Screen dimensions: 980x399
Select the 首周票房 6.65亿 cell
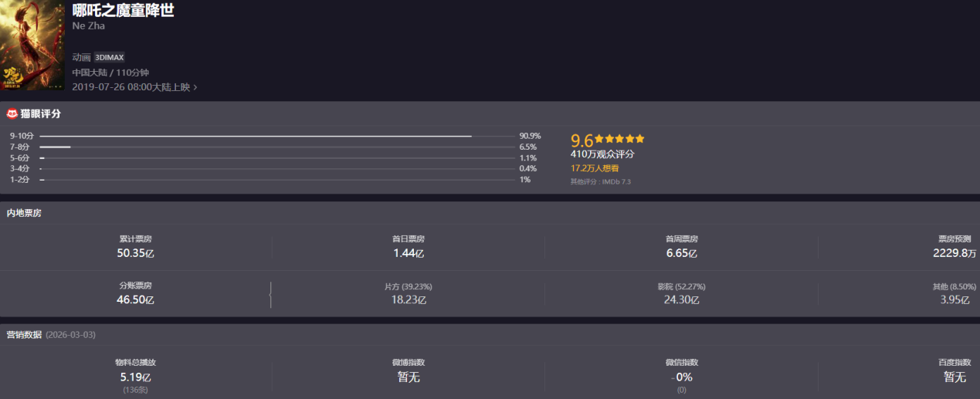(681, 247)
